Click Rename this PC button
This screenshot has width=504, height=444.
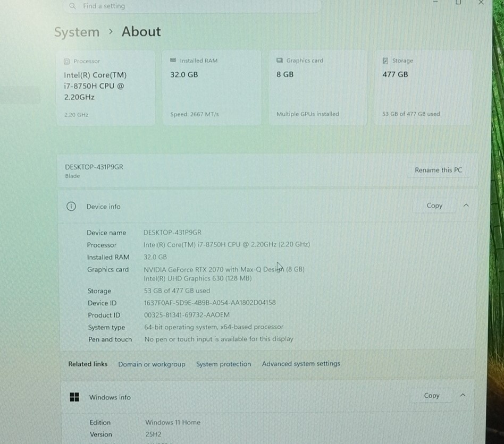click(438, 170)
